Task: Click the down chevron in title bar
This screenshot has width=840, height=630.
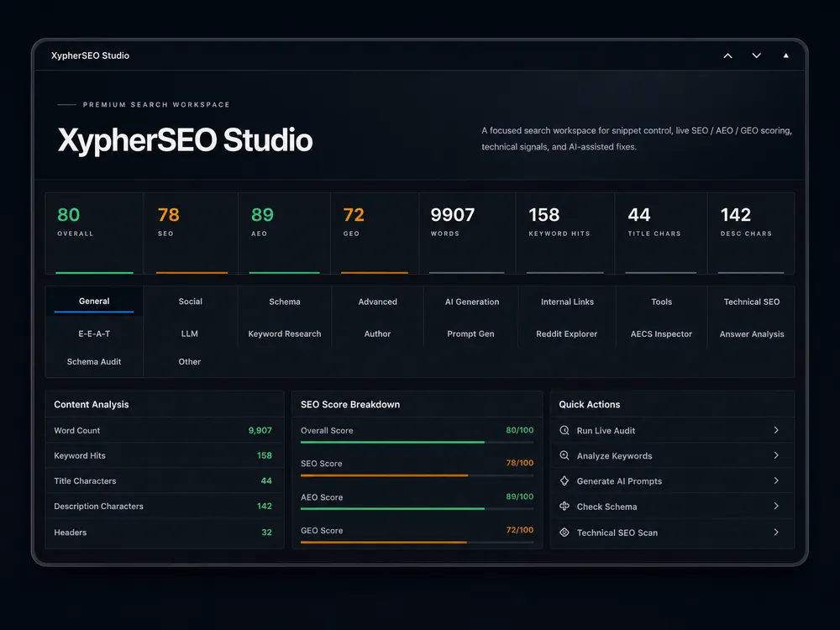Action: 757,55
